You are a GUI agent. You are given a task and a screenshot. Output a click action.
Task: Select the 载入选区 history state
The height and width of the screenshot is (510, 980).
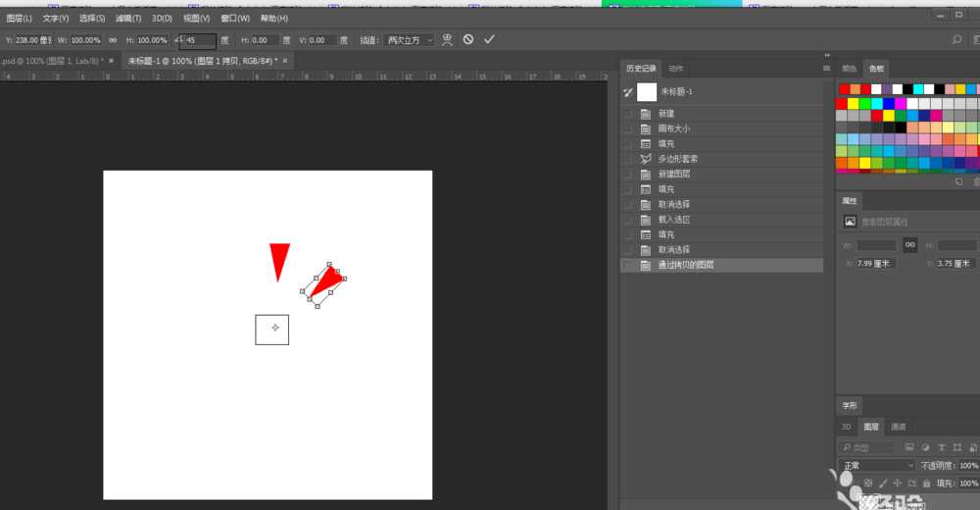click(674, 220)
